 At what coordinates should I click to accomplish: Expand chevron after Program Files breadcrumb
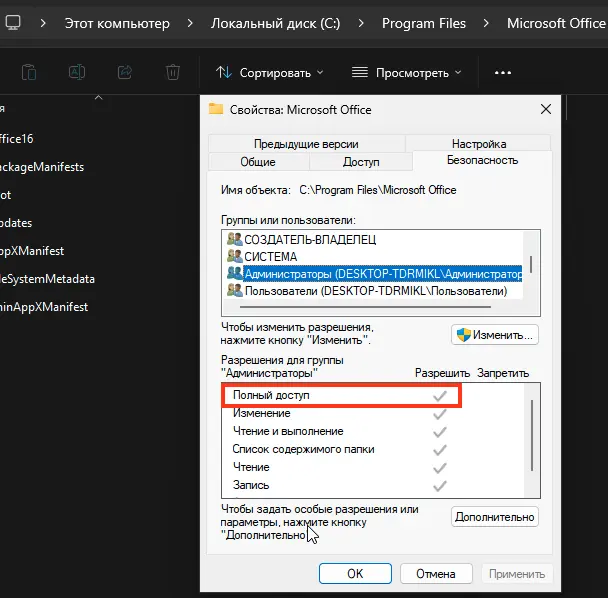pyautogui.click(x=486, y=22)
